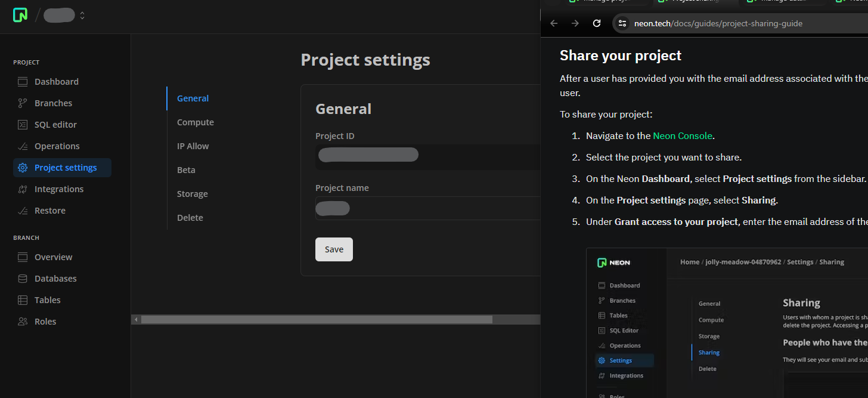868x398 pixels.
Task: Click the Operations sidebar icon
Action: pyautogui.click(x=23, y=146)
